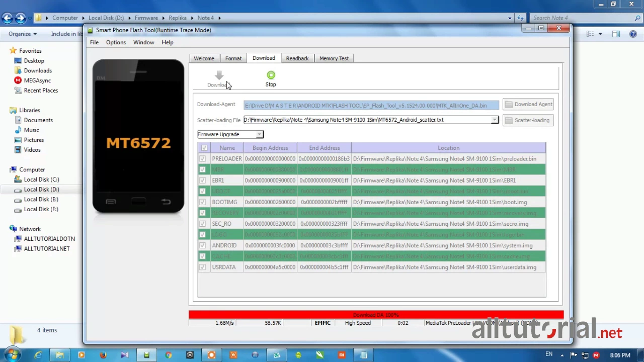Open Recent Places in Favorites
Viewport: 644px width, 362px height.
41,90
